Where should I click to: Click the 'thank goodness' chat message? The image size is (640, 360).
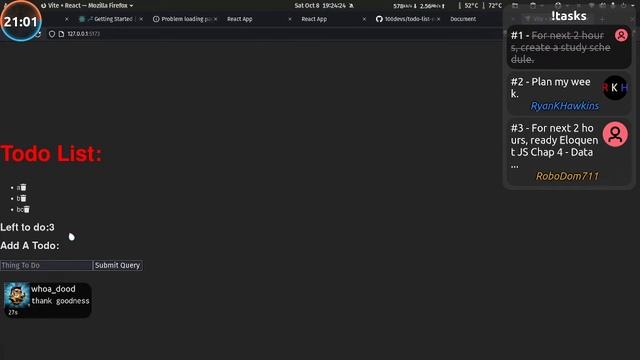60,301
